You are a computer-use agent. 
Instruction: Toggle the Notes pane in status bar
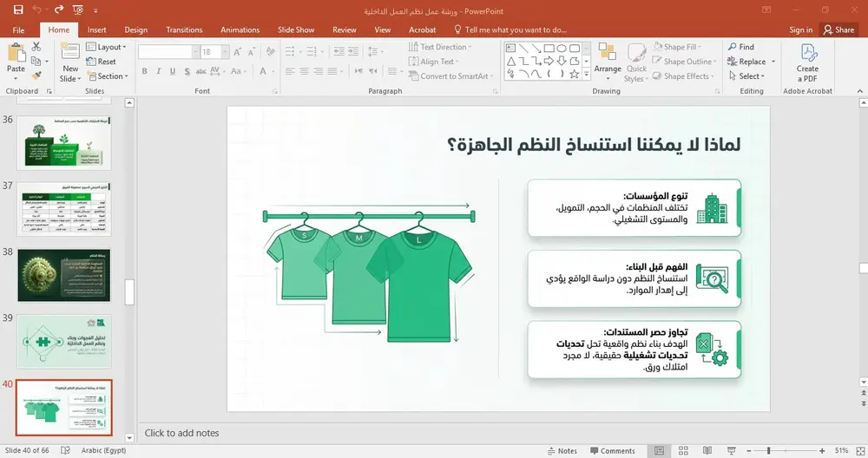[562, 451]
